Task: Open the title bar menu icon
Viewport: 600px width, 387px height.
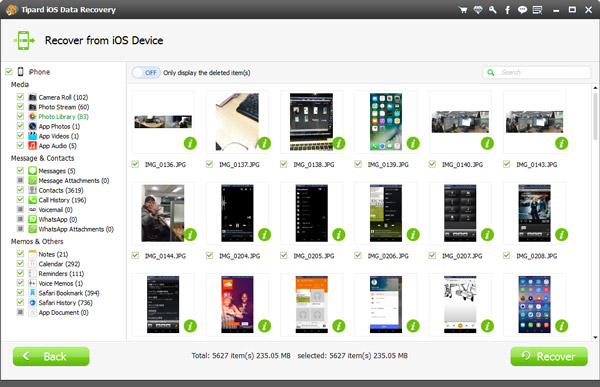Action: pos(537,10)
